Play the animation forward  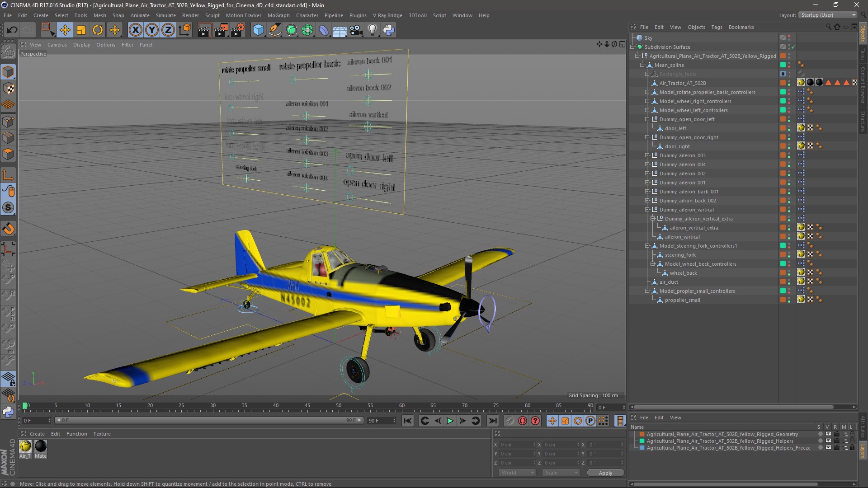click(x=450, y=421)
